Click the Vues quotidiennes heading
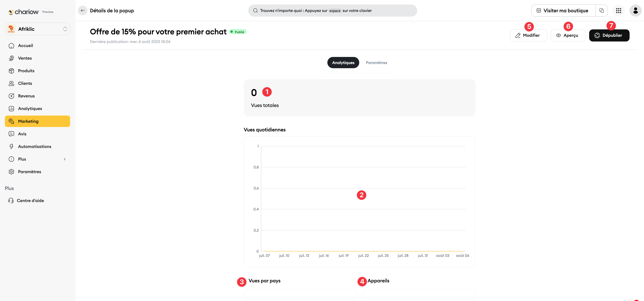This screenshot has width=644, height=301. [264, 130]
